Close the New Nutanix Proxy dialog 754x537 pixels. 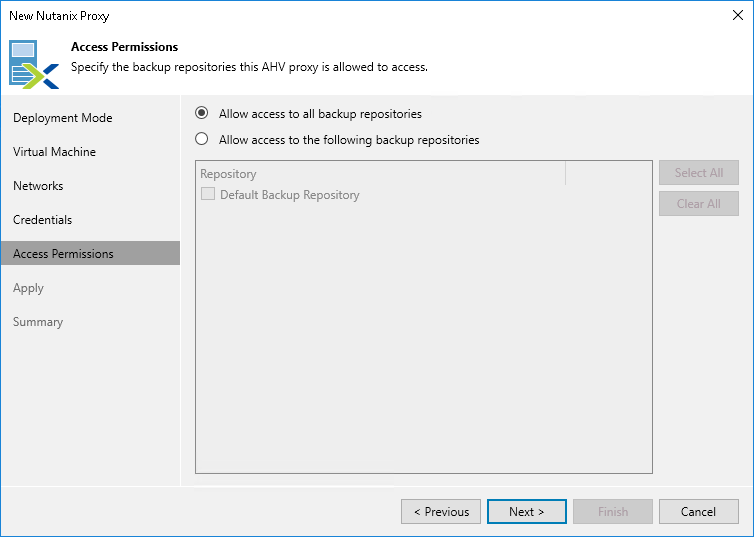point(738,15)
